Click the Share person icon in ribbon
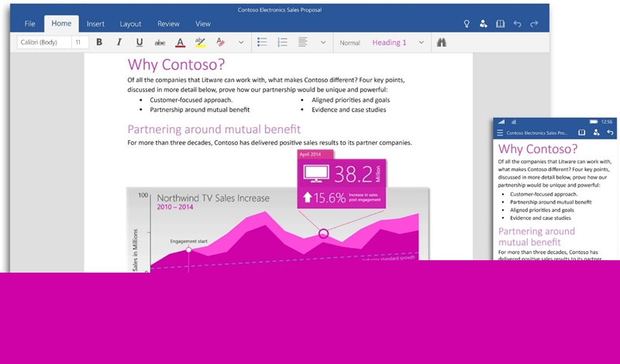The width and height of the screenshot is (620, 364). click(x=483, y=24)
